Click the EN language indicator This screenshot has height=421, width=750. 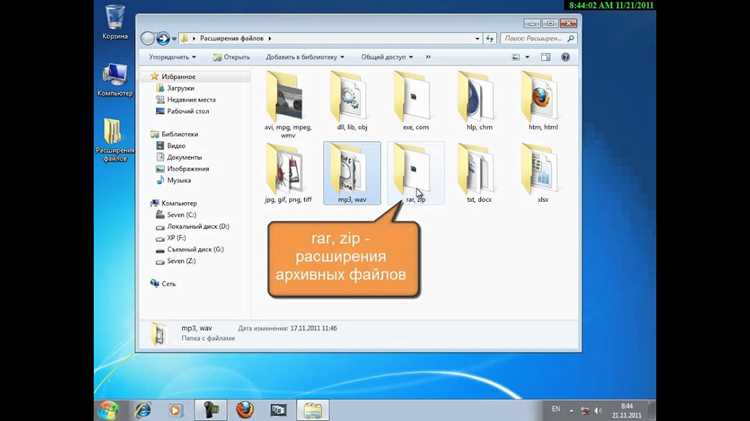click(556, 409)
